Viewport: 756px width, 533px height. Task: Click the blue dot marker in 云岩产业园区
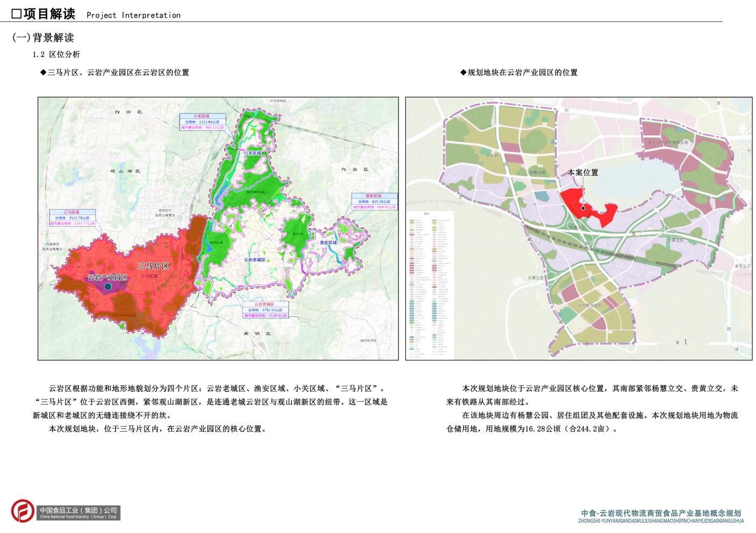tap(108, 287)
